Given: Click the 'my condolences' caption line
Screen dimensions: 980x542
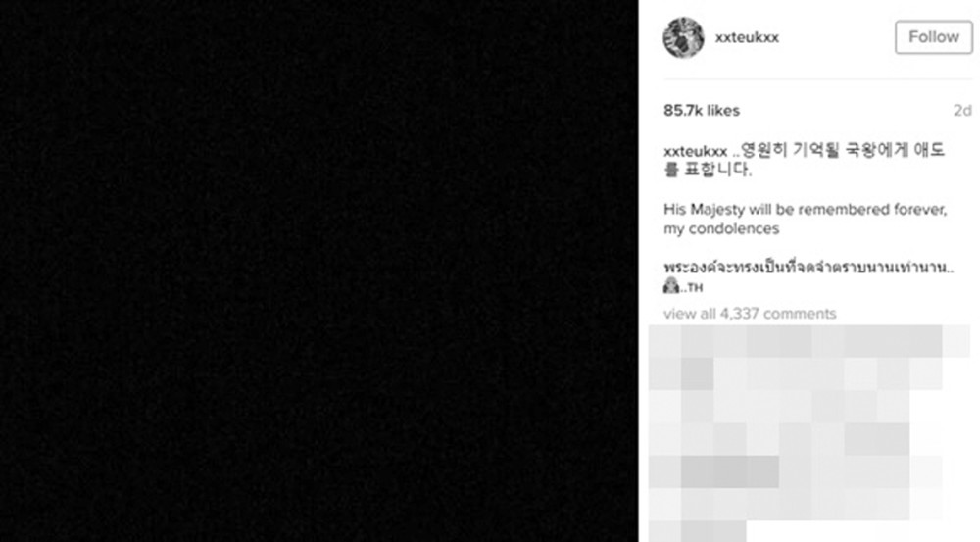Looking at the screenshot, I should click(721, 228).
